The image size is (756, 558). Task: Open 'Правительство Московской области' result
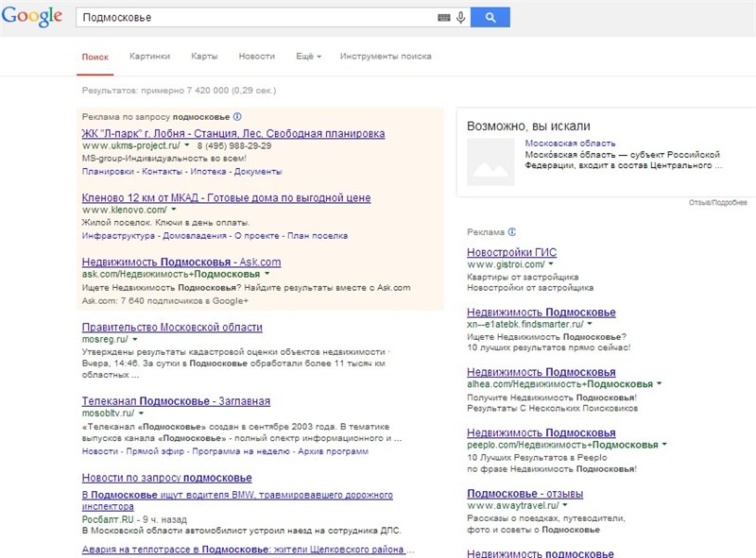coord(172,328)
